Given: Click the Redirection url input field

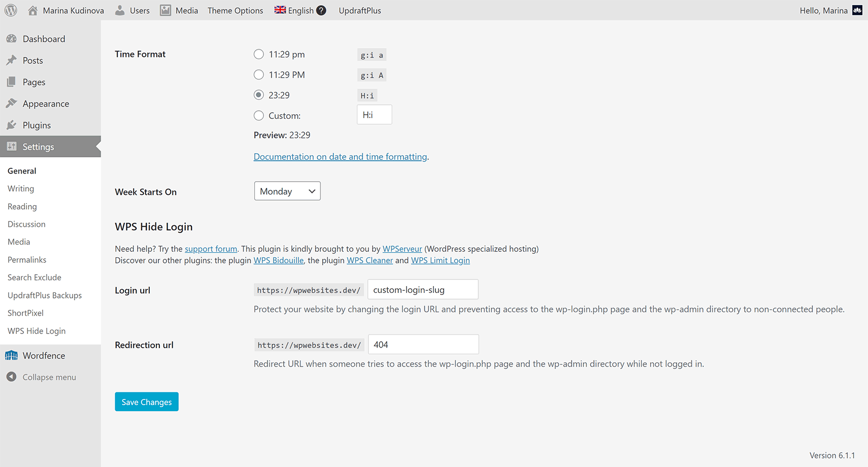Looking at the screenshot, I should click(x=423, y=344).
